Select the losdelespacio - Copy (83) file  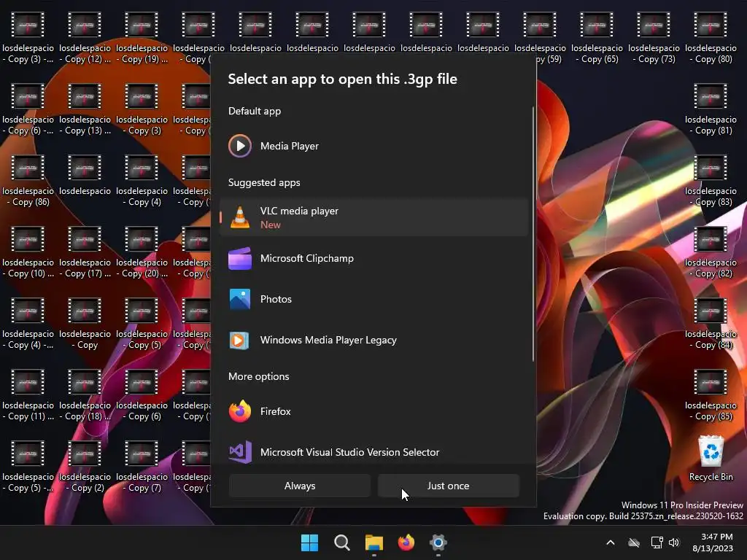point(711,181)
